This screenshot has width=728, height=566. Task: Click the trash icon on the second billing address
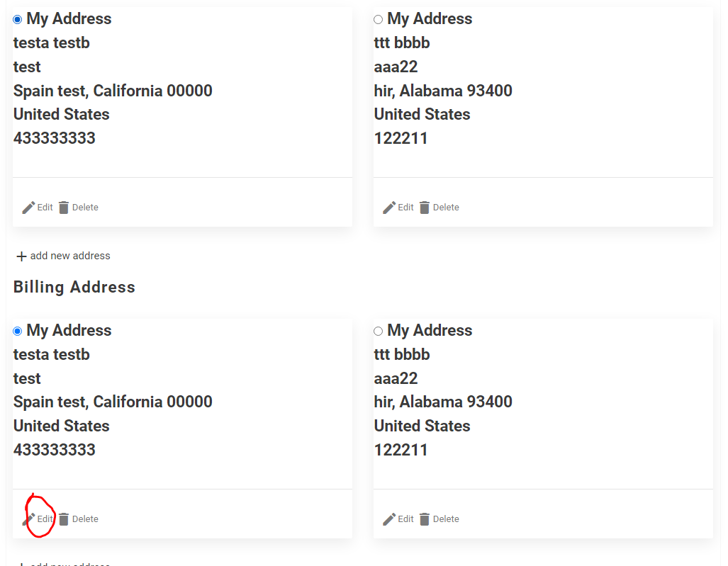click(426, 519)
